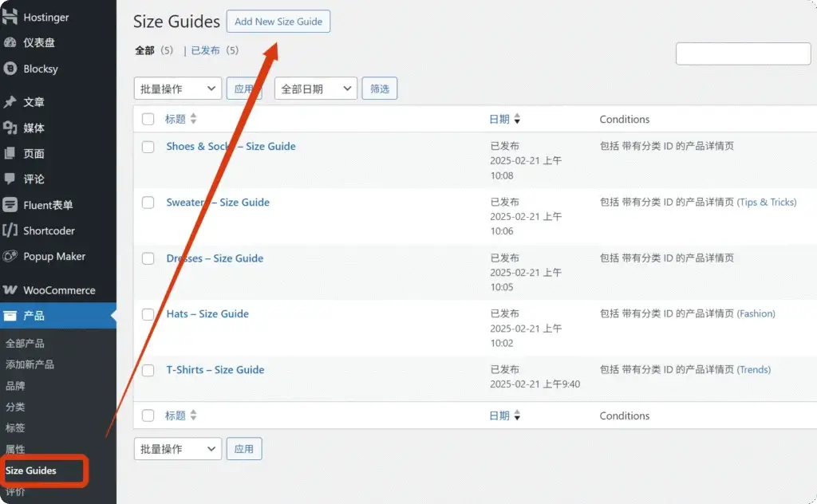
Task: Open the 全部日期 date filter dropdown
Action: click(x=315, y=89)
